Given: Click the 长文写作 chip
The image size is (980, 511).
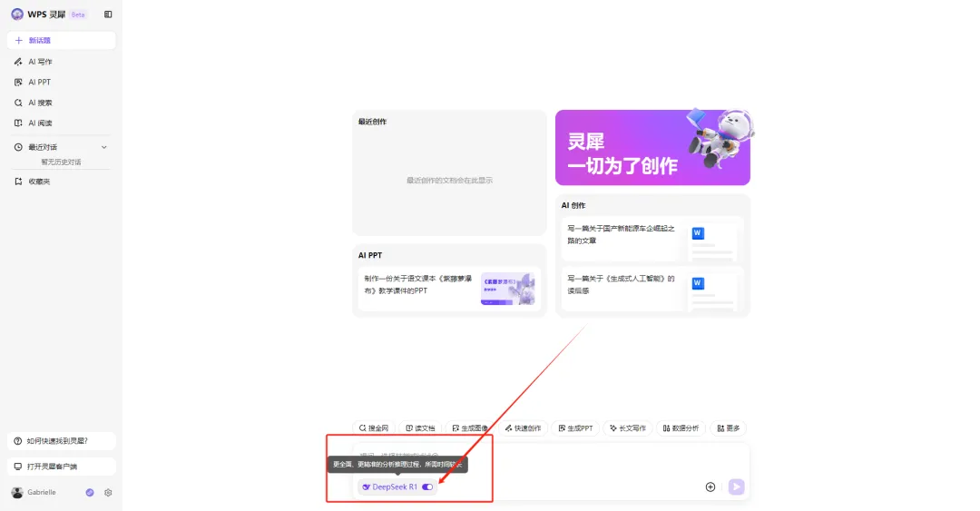Looking at the screenshot, I should [628, 428].
